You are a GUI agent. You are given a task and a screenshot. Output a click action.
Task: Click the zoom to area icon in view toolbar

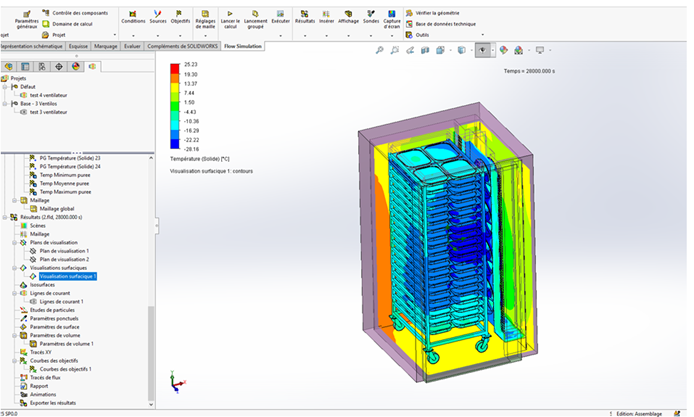(394, 50)
